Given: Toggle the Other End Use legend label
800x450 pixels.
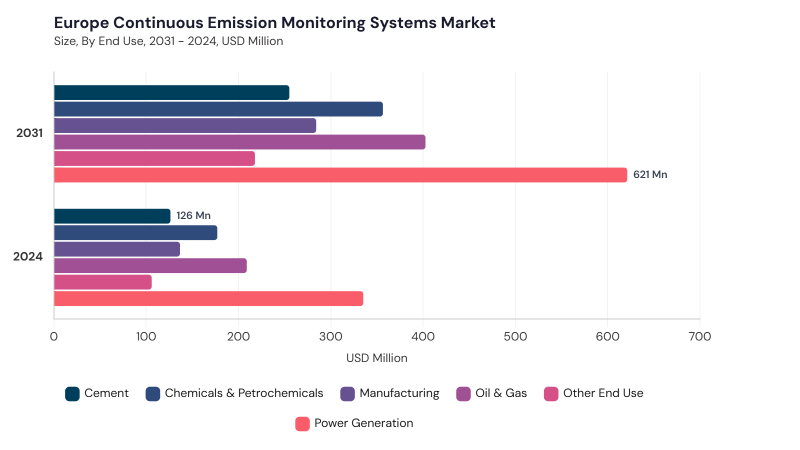Looking at the screenshot, I should pos(603,393).
